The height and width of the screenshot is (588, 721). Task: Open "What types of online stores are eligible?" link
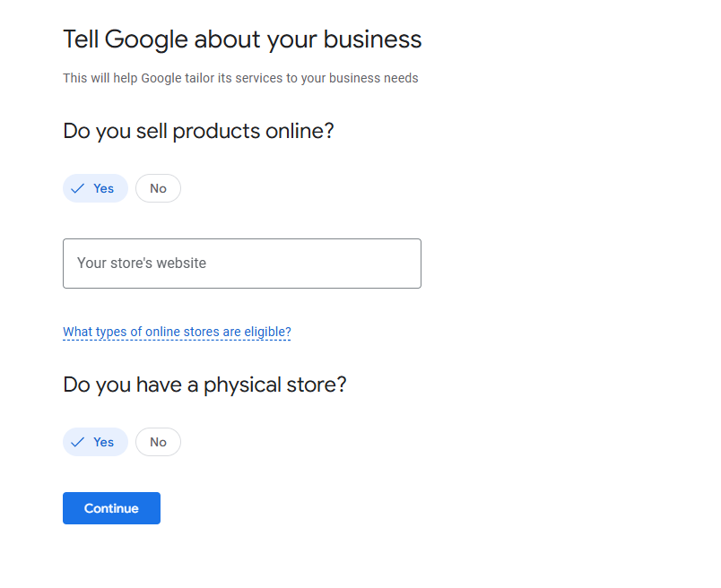[x=177, y=332]
